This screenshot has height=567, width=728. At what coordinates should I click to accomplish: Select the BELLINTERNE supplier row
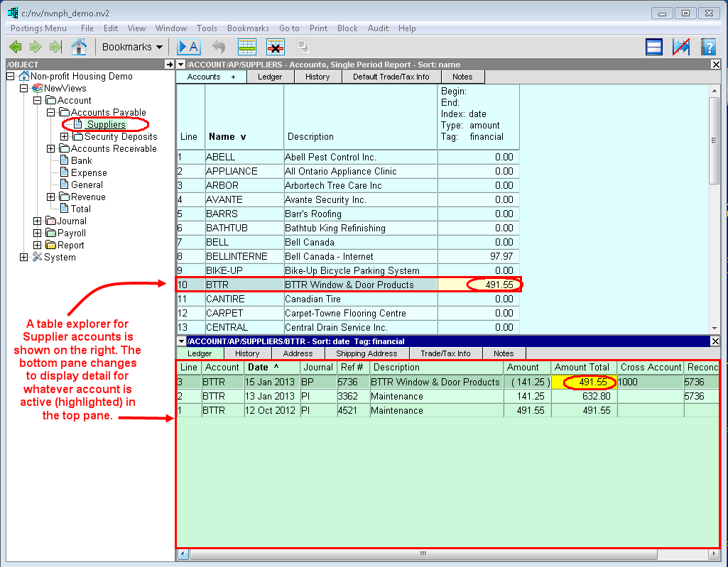tap(237, 256)
